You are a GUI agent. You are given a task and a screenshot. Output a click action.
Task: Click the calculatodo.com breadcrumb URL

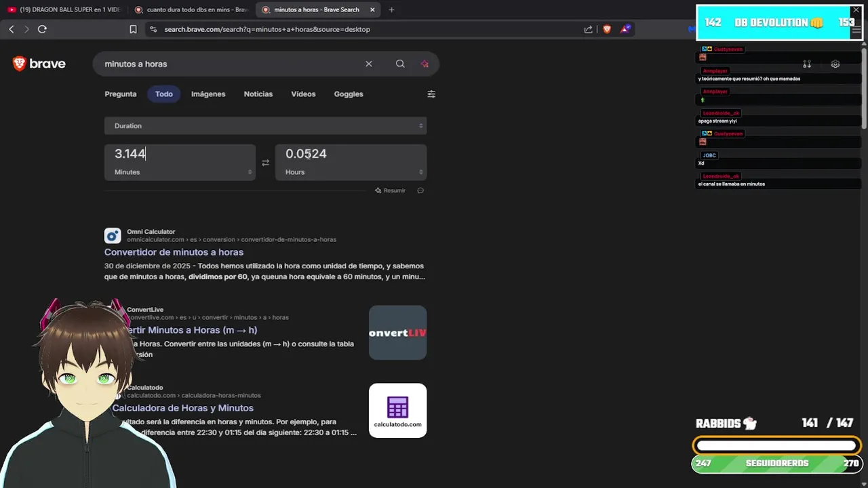point(194,395)
